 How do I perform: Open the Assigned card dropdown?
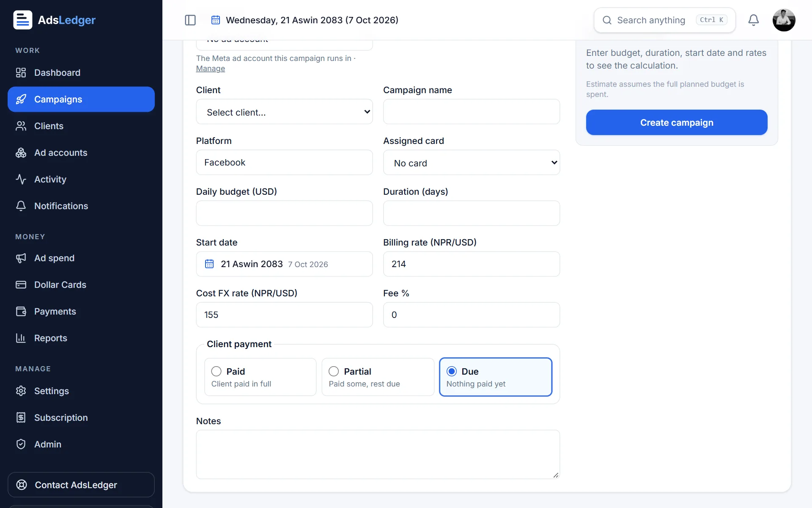point(471,163)
